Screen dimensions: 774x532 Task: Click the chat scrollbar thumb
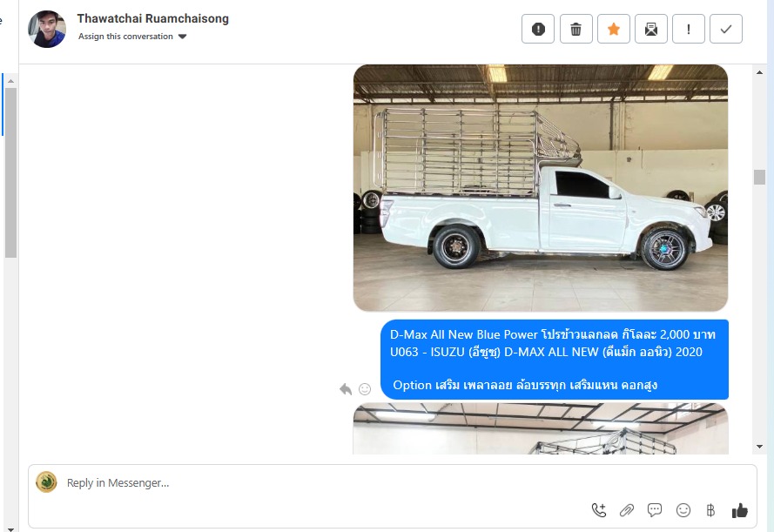coord(759,177)
